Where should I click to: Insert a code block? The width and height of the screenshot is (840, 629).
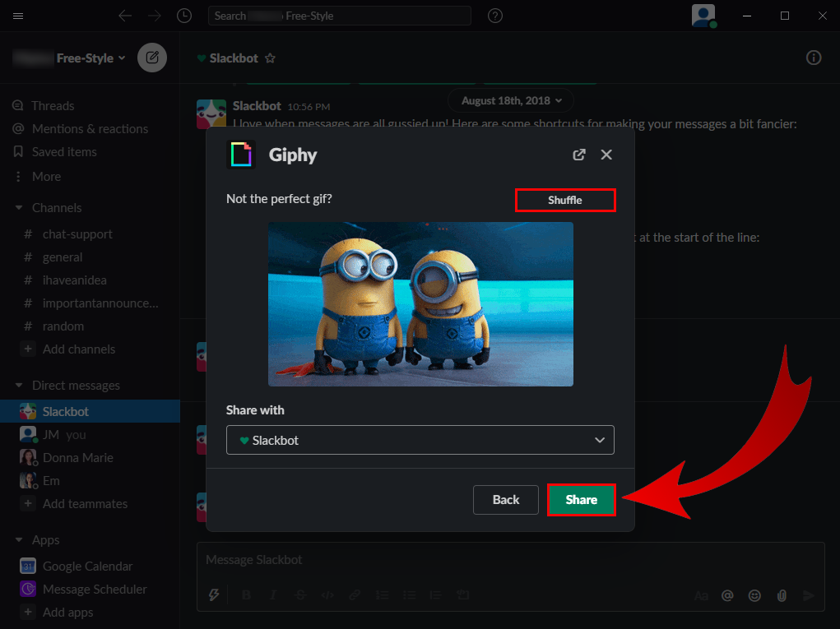463,595
